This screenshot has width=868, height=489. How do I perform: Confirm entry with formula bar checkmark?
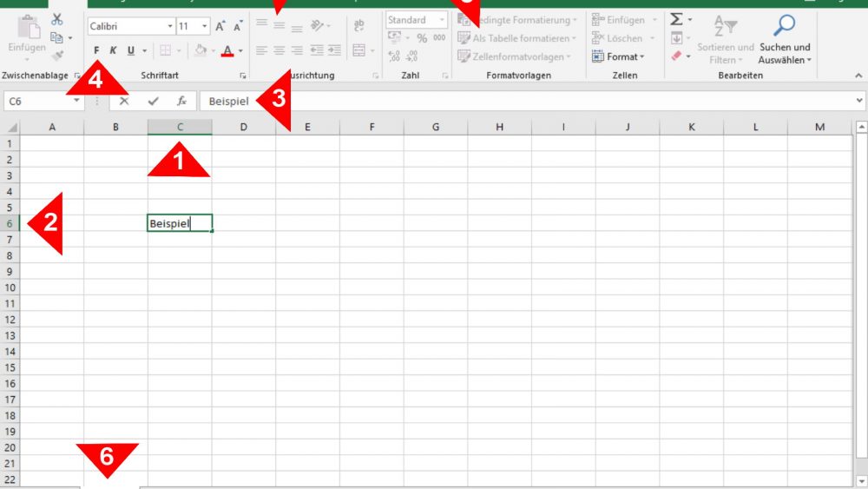coord(154,101)
